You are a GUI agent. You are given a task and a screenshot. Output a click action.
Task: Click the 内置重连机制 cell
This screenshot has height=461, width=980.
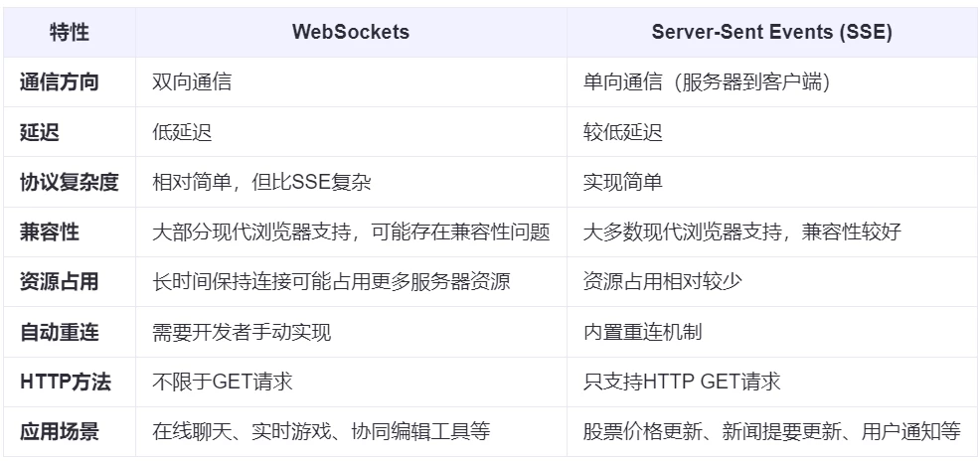[643, 332]
